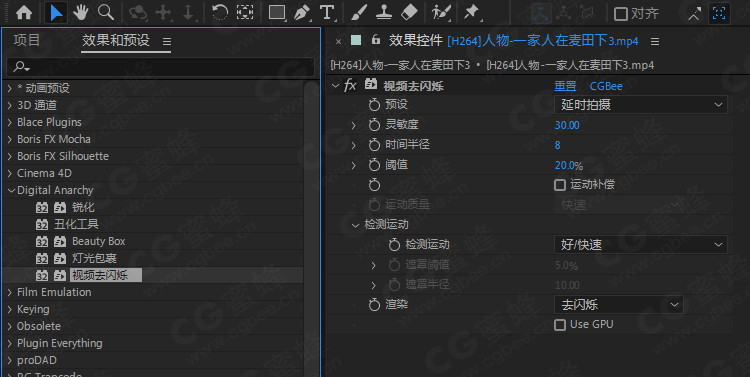Click the 时间半径 value 8
Viewport: 750px width, 377px height.
557,145
